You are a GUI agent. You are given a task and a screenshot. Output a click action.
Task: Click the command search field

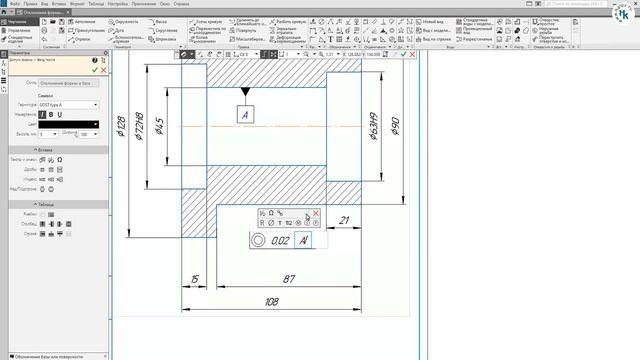[x=576, y=4]
